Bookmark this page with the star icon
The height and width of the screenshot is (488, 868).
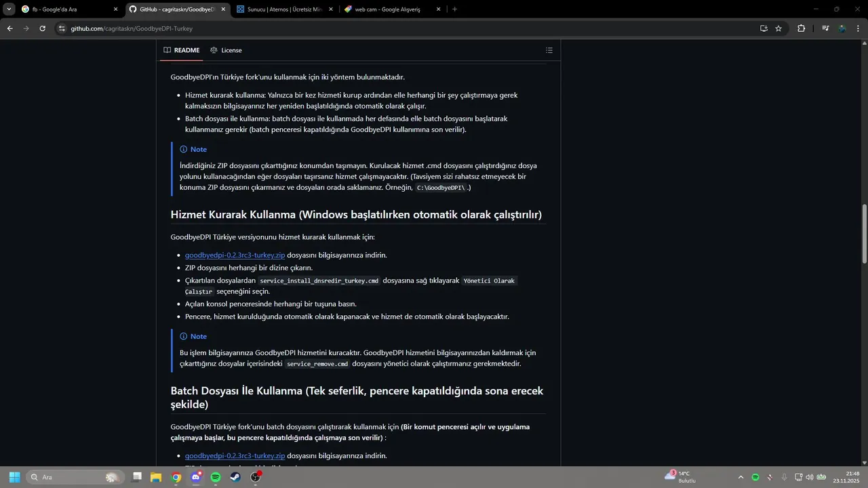click(778, 28)
